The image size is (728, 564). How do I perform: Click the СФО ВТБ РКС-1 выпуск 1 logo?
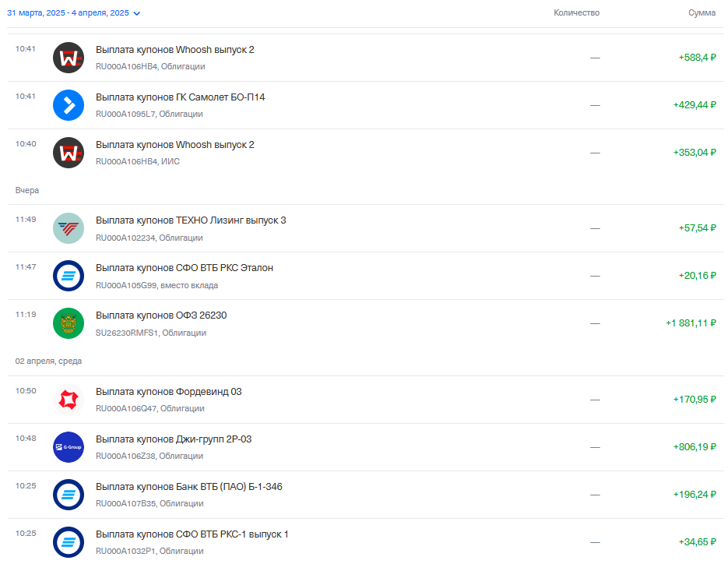coord(69,541)
